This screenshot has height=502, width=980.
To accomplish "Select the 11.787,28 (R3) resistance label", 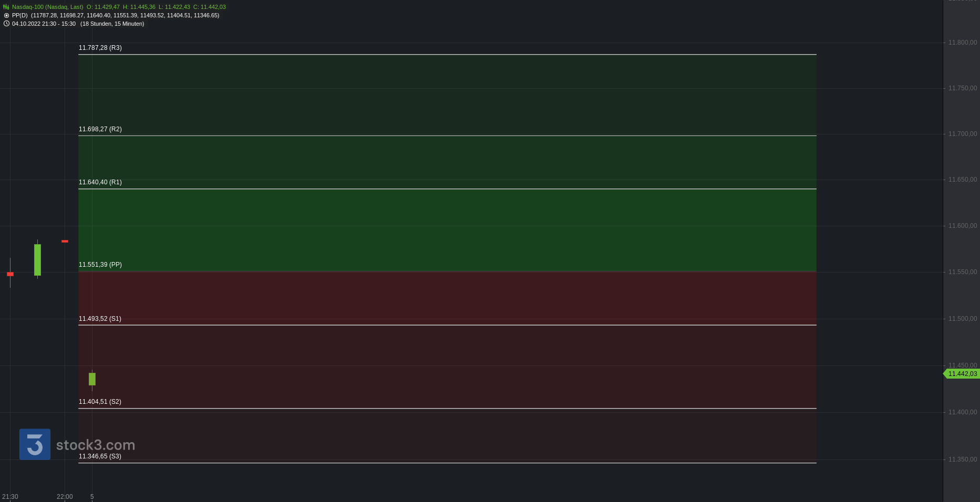I will pyautogui.click(x=100, y=48).
